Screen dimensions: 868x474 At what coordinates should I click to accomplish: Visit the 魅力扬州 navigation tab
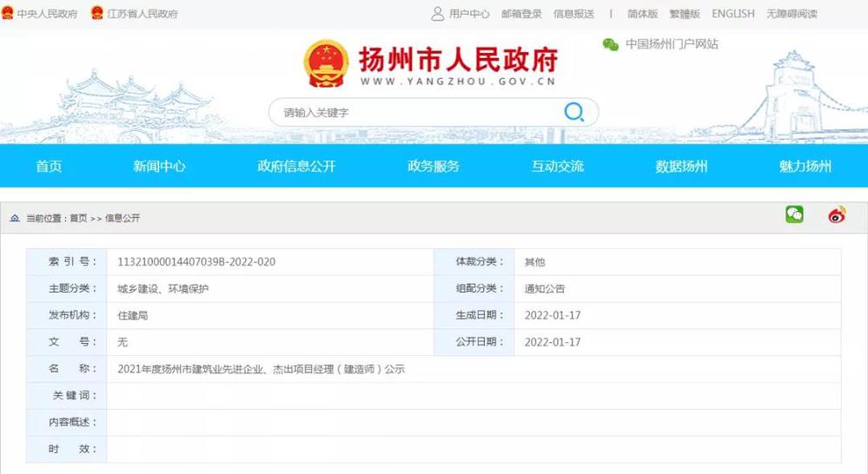805,167
